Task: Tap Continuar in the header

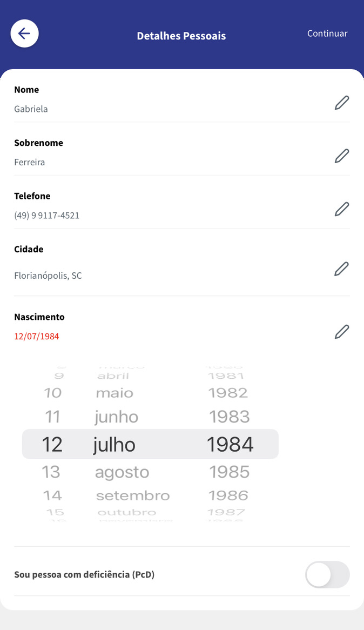Action: click(x=327, y=33)
